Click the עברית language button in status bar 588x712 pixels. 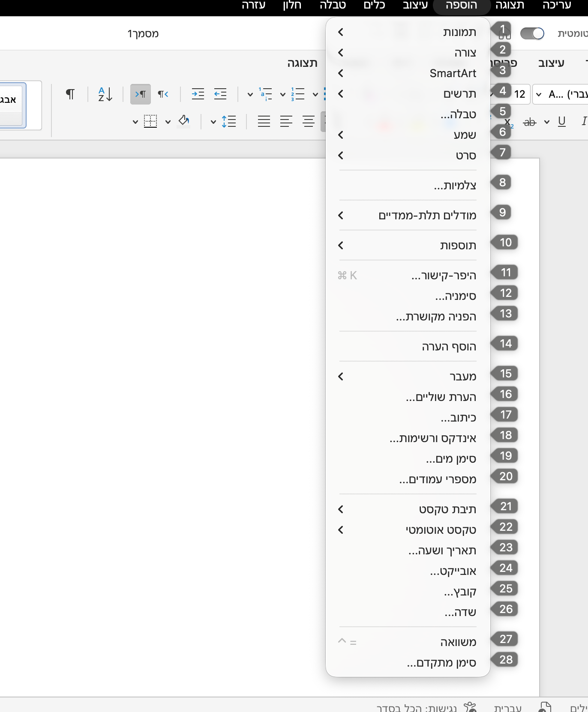(x=507, y=707)
